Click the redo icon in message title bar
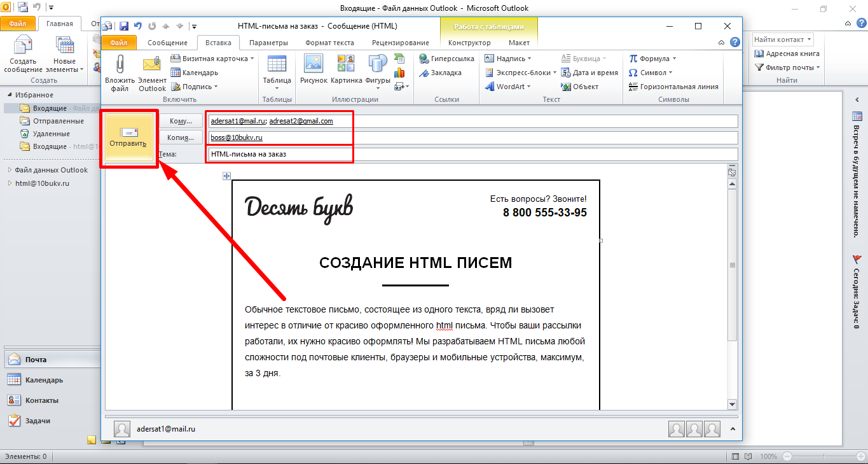868x464 pixels. [x=152, y=26]
